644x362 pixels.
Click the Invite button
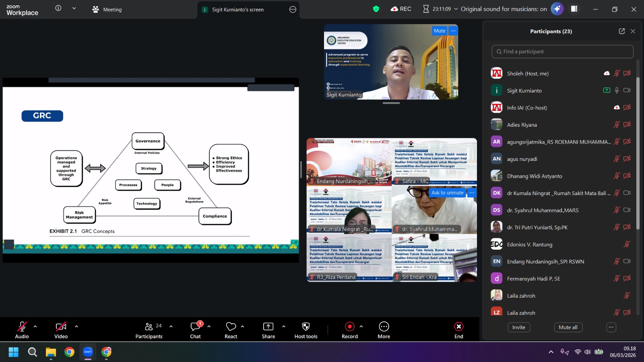pyautogui.click(x=518, y=327)
